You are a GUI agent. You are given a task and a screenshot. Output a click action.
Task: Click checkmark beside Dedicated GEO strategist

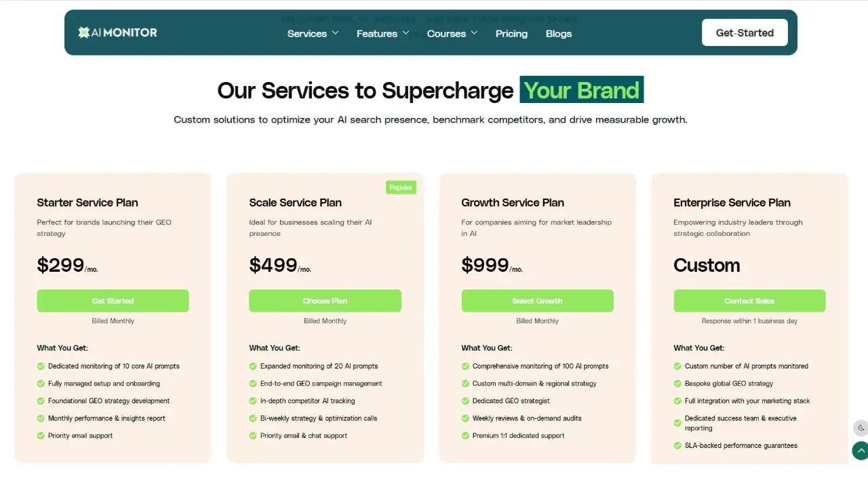coord(465,401)
